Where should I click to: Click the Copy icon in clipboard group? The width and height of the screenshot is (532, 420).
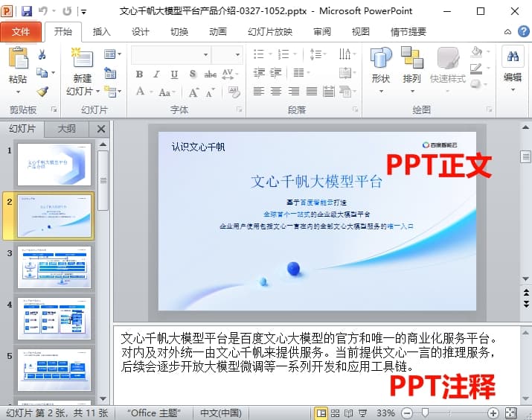pyautogui.click(x=42, y=72)
